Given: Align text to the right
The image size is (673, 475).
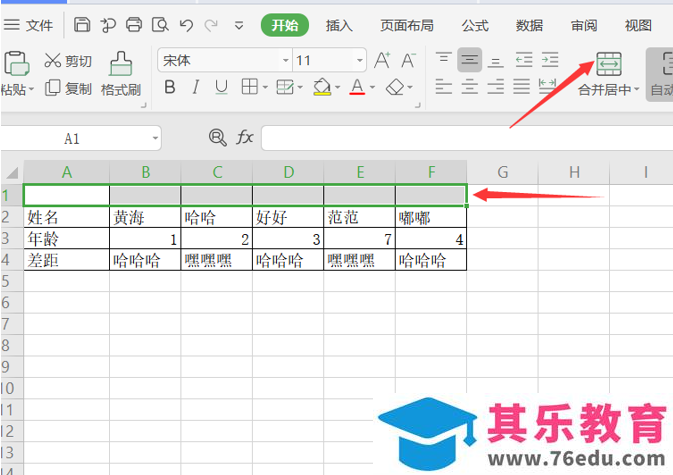Looking at the screenshot, I should click(x=495, y=87).
